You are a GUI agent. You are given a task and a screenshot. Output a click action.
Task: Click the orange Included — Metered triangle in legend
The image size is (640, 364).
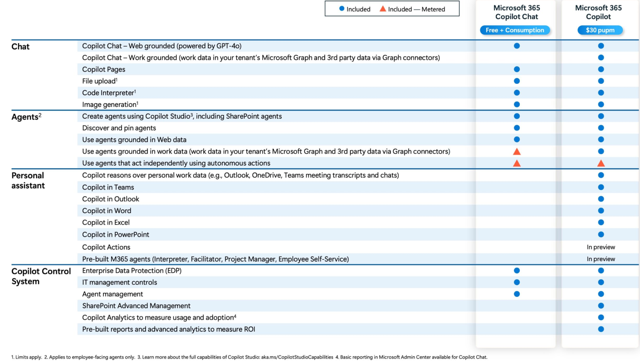point(383,9)
